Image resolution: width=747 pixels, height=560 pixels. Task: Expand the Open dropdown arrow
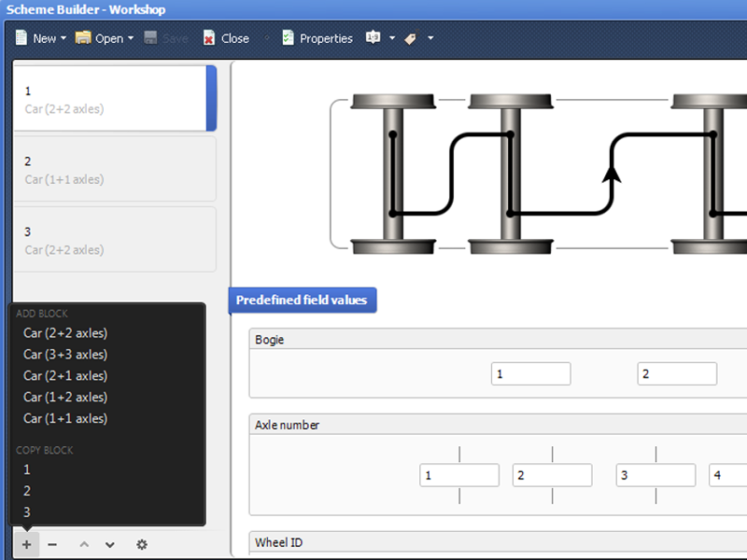131,37
